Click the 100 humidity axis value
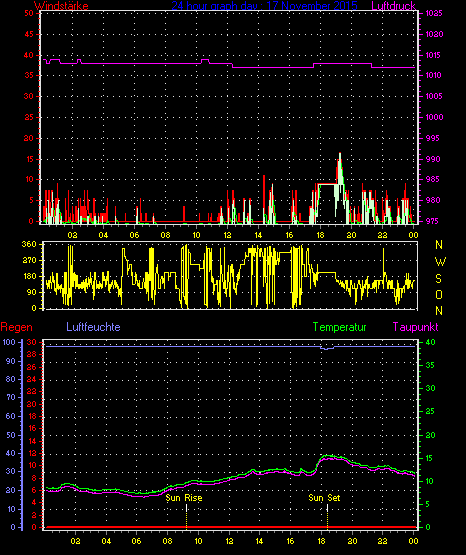This screenshot has height=555, width=466. coord(9,342)
